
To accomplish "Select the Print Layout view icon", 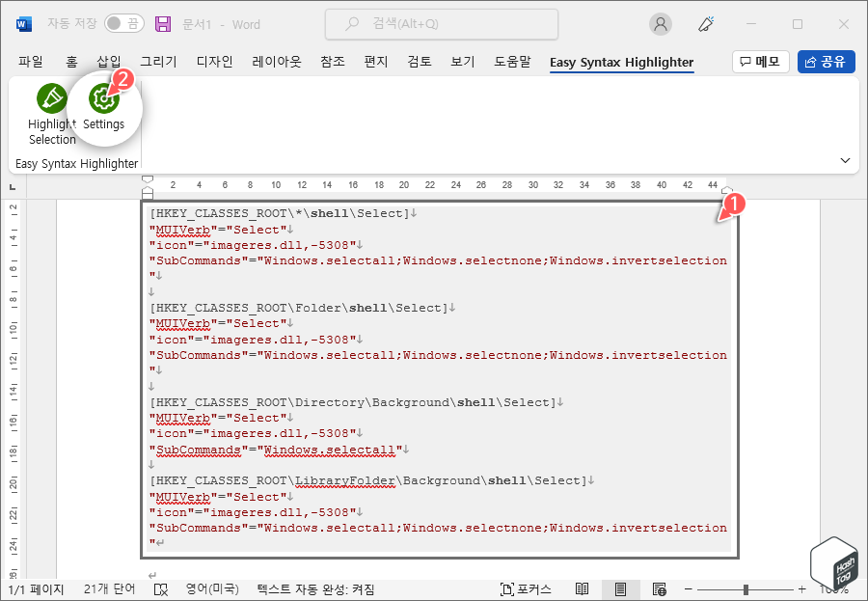I will pyautogui.click(x=620, y=588).
